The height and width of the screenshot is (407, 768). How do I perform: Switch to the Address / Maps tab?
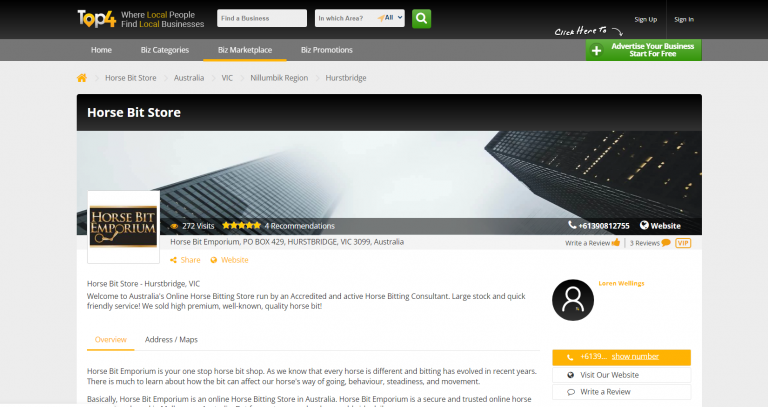[171, 340]
